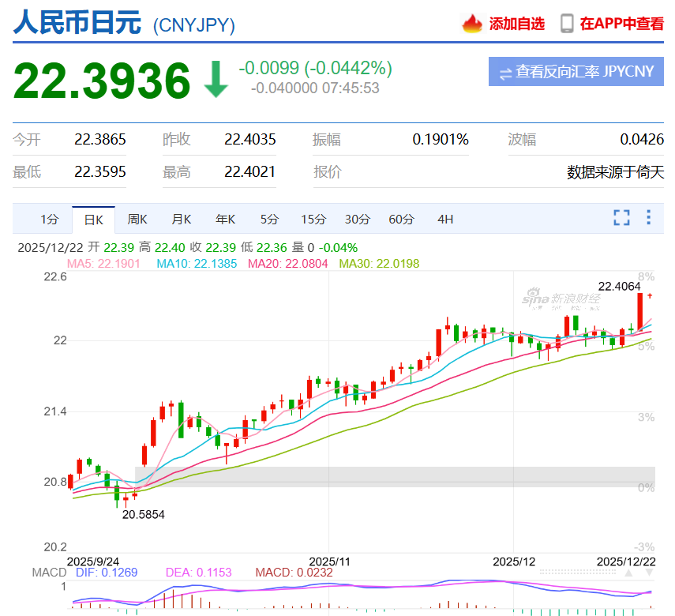Switch to the 周K weekly tab
The image size is (675, 616).
point(137,219)
